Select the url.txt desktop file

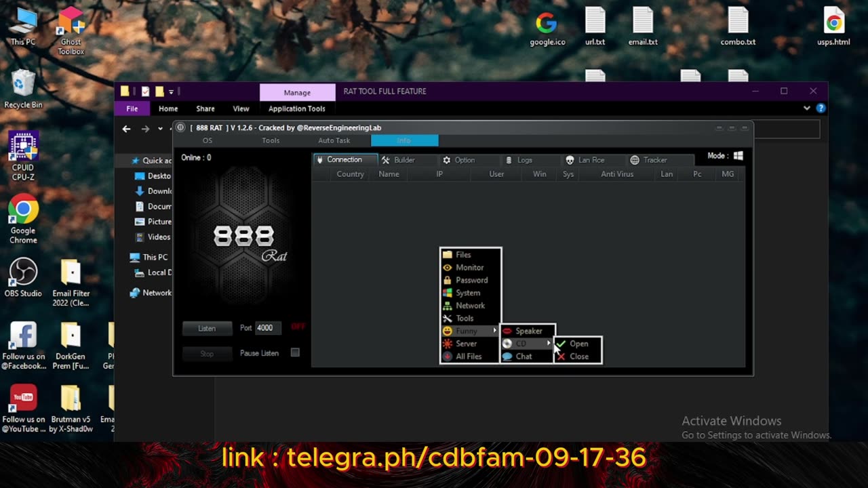tap(595, 27)
